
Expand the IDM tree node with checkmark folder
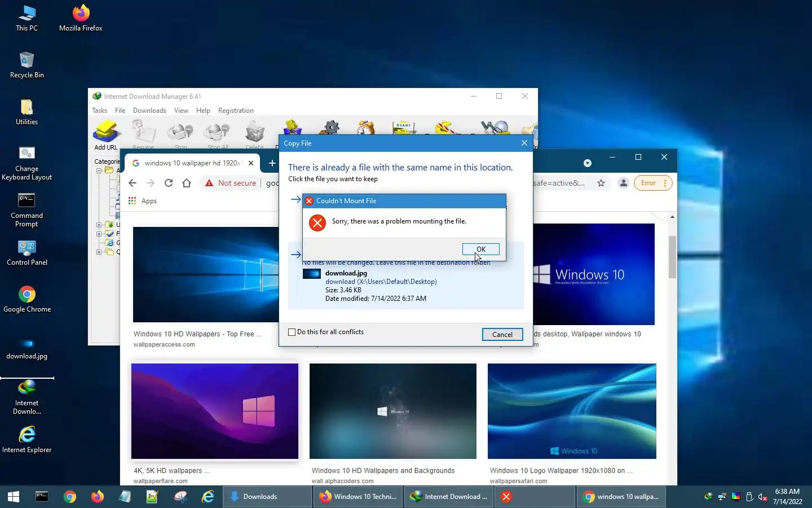(99, 234)
